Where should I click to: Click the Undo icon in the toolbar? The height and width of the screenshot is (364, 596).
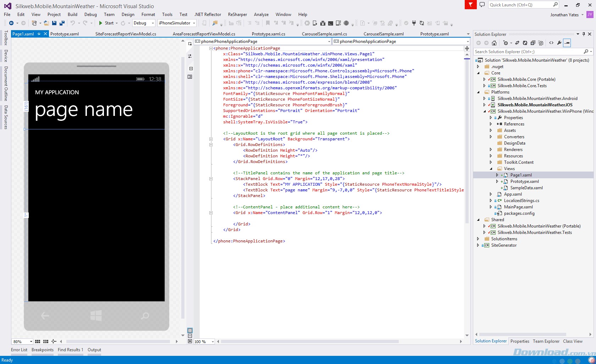pos(73,23)
